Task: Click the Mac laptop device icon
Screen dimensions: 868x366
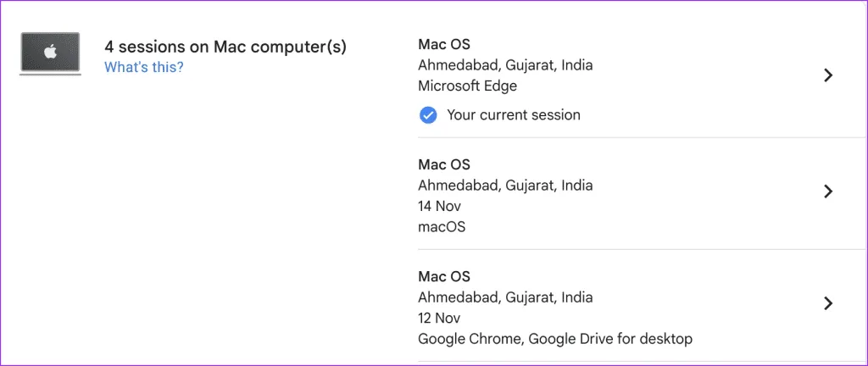Action: point(50,55)
